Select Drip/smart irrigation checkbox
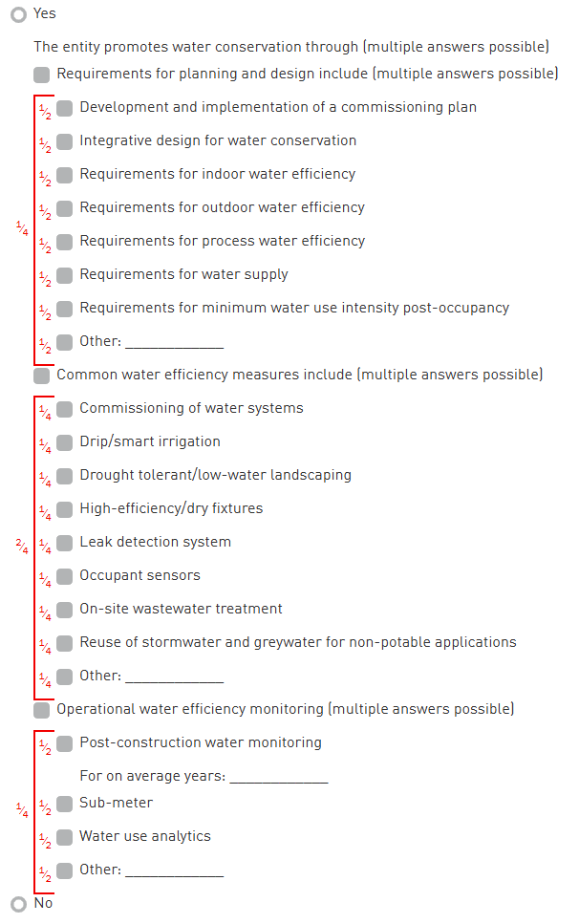The image size is (579, 924). 64,442
